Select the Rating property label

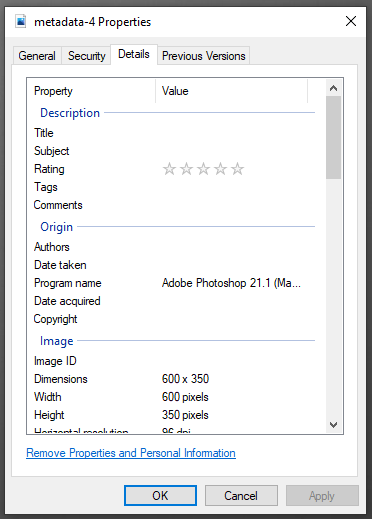tap(49, 169)
